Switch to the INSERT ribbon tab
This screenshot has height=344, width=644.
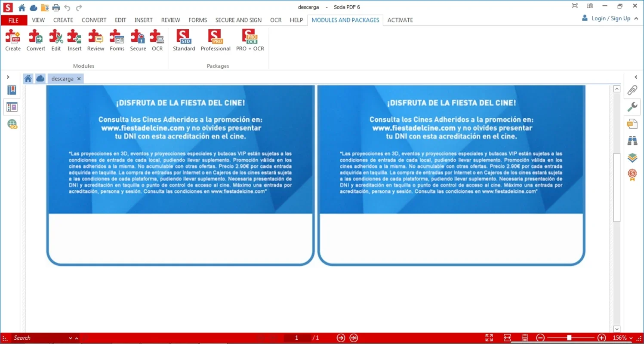(143, 20)
